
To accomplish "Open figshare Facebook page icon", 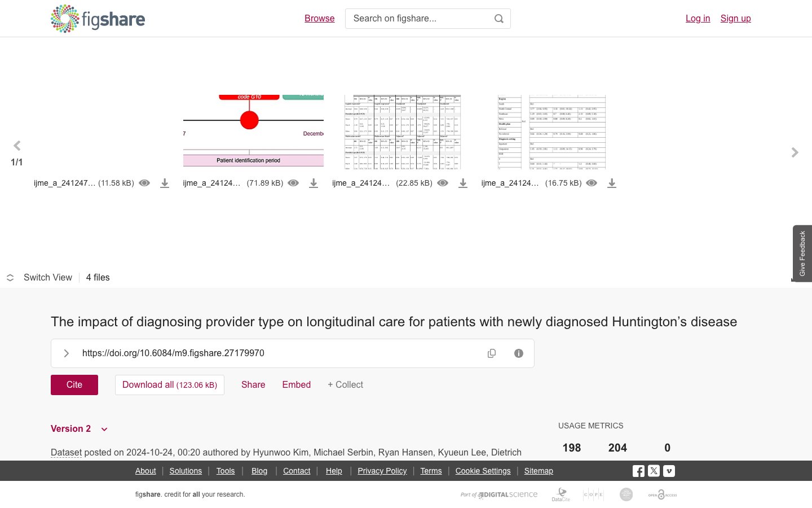I will tap(638, 471).
